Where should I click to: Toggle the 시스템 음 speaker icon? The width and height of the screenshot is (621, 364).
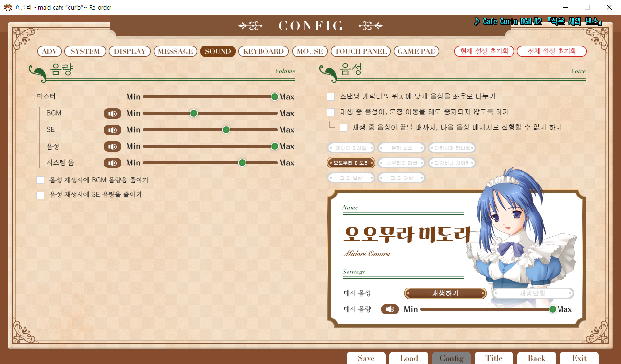click(112, 163)
